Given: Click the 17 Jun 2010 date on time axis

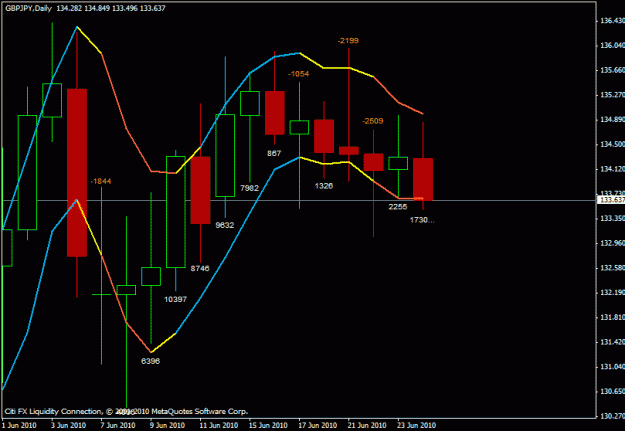Looking at the screenshot, I should click(317, 425).
